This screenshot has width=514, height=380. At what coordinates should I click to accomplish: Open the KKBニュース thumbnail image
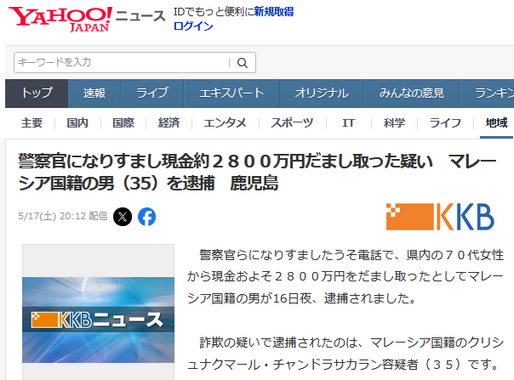98,320
